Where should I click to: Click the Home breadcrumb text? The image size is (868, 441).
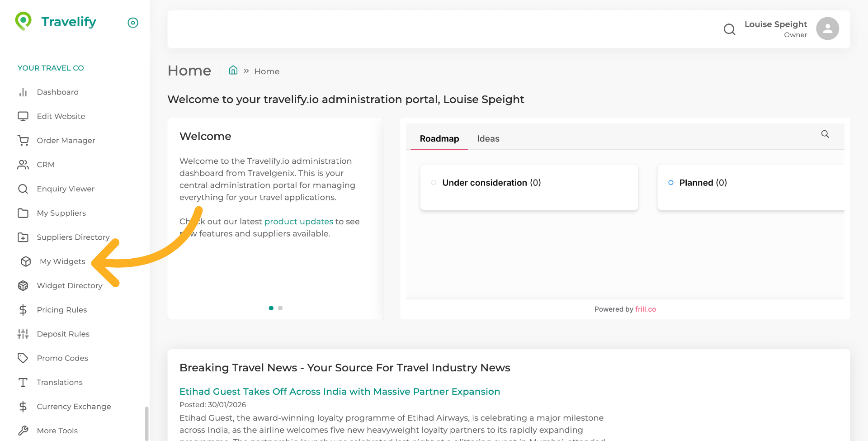coord(267,71)
